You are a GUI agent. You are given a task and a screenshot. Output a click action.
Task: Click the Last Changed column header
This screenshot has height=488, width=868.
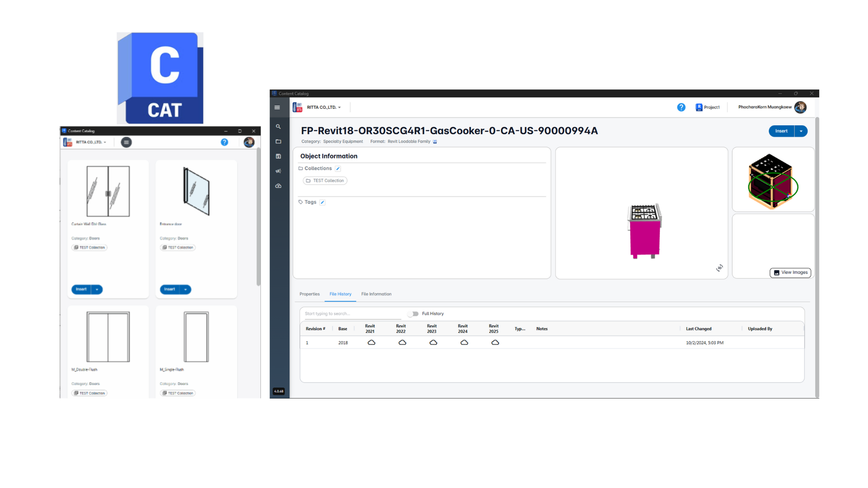698,329
